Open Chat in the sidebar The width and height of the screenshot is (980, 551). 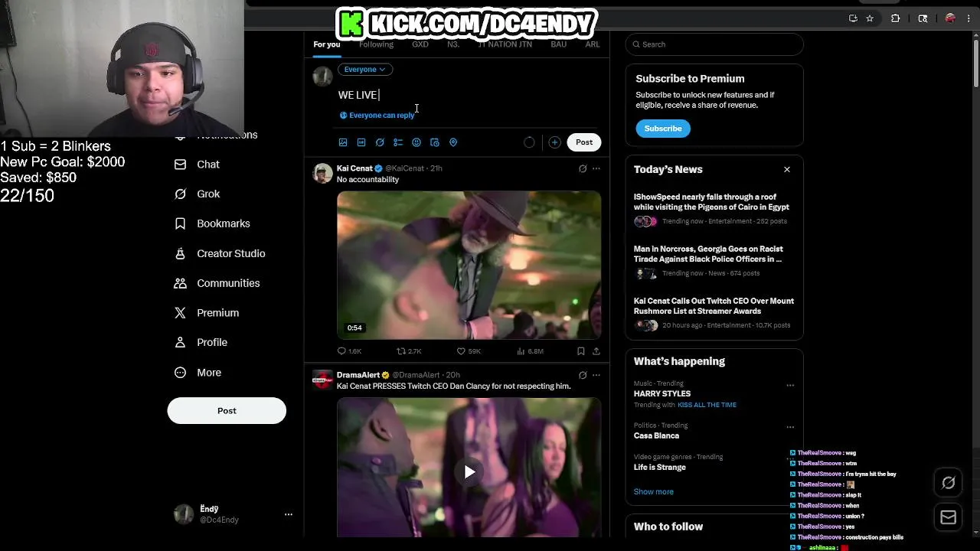tap(197, 165)
